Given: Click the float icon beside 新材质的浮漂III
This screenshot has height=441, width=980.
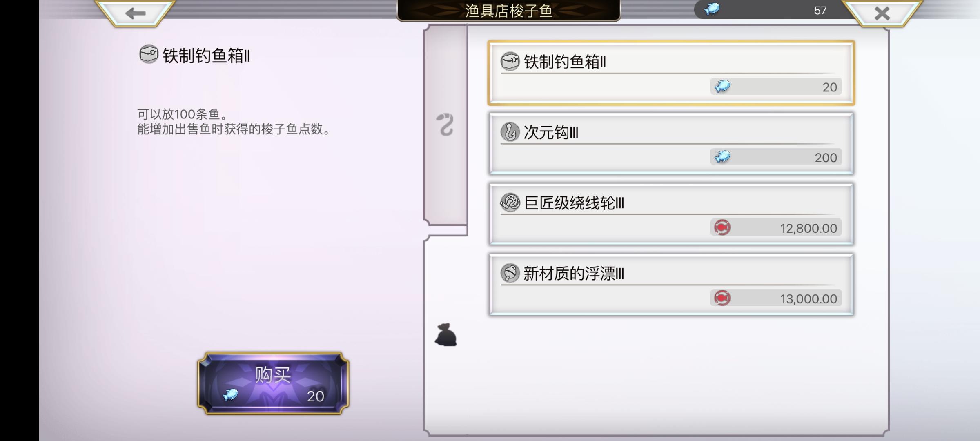Looking at the screenshot, I should (x=510, y=273).
